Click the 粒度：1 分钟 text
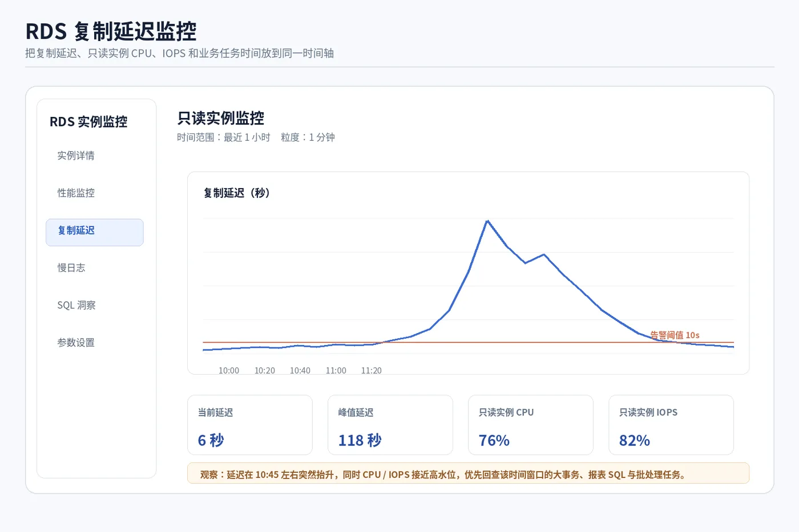This screenshot has height=532, width=799. tap(308, 137)
